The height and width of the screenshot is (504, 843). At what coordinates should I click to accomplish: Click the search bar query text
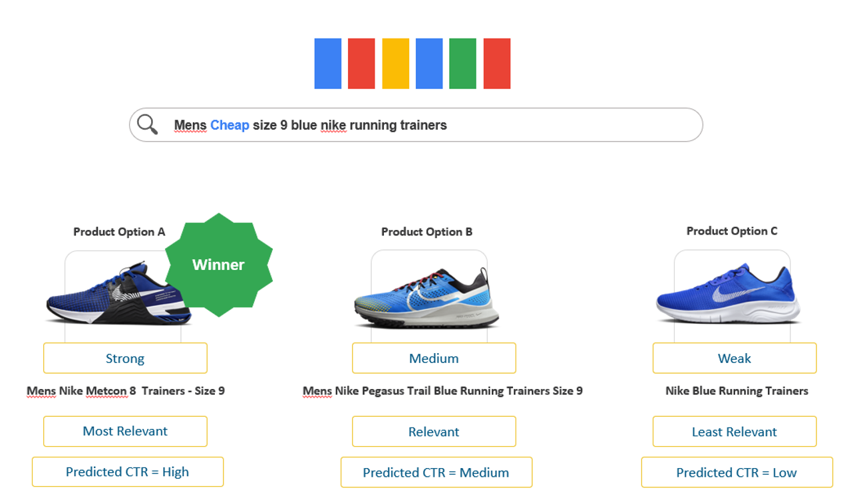tap(310, 125)
